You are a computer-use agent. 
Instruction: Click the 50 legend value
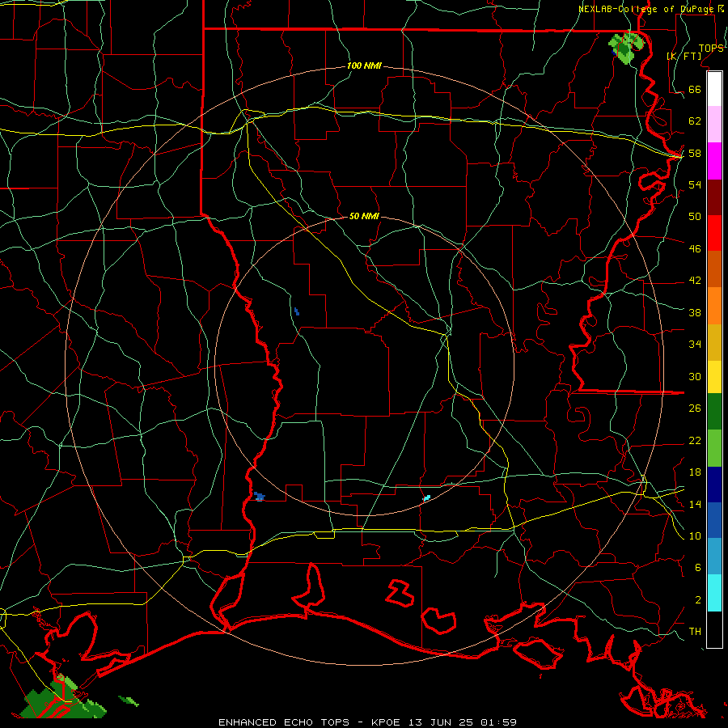tap(695, 216)
